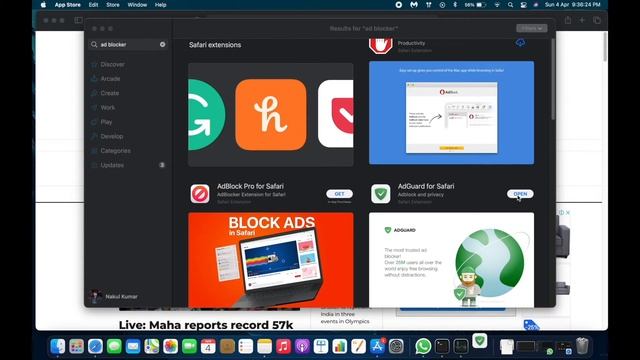Open Launchpad from the Dock
The width and height of the screenshot is (640, 360).
pyautogui.click(x=76, y=347)
